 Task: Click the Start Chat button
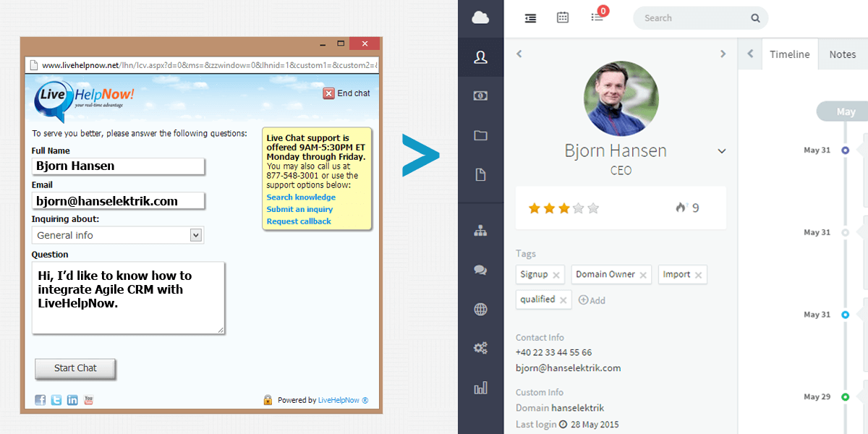point(75,368)
